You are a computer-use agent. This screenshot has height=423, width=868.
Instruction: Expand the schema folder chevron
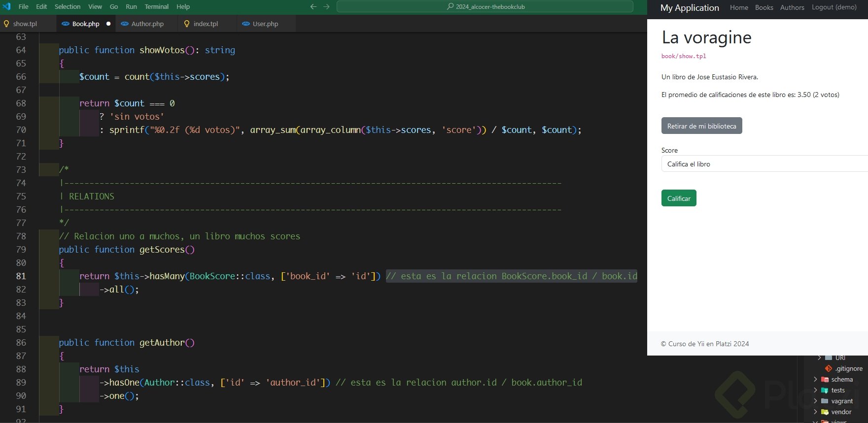(x=815, y=379)
